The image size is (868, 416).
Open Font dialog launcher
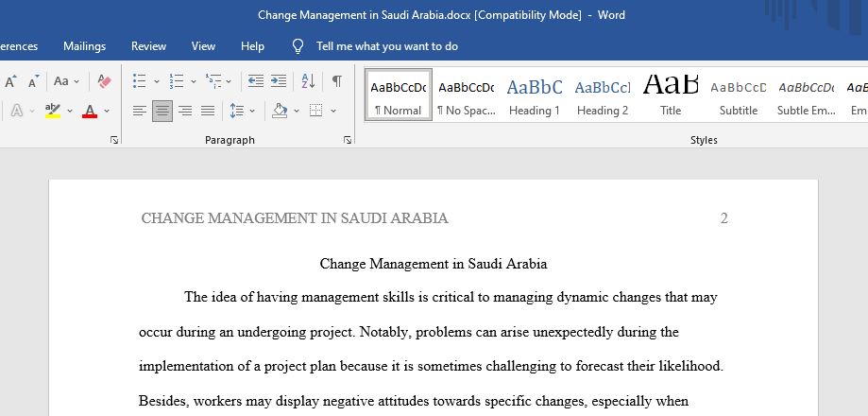114,140
